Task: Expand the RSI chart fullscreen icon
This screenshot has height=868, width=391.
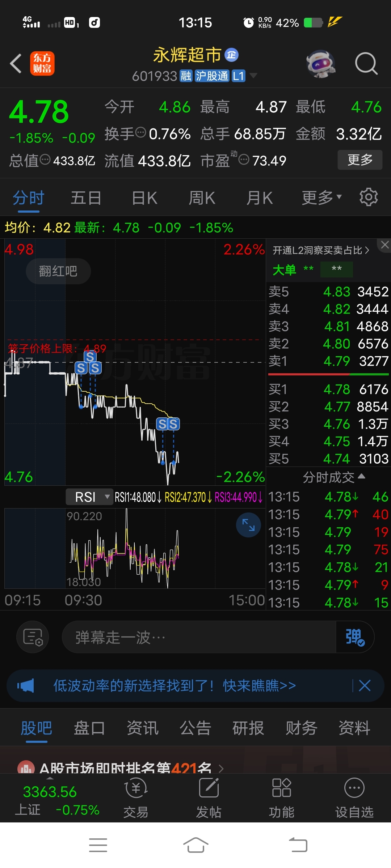Action: point(248,525)
